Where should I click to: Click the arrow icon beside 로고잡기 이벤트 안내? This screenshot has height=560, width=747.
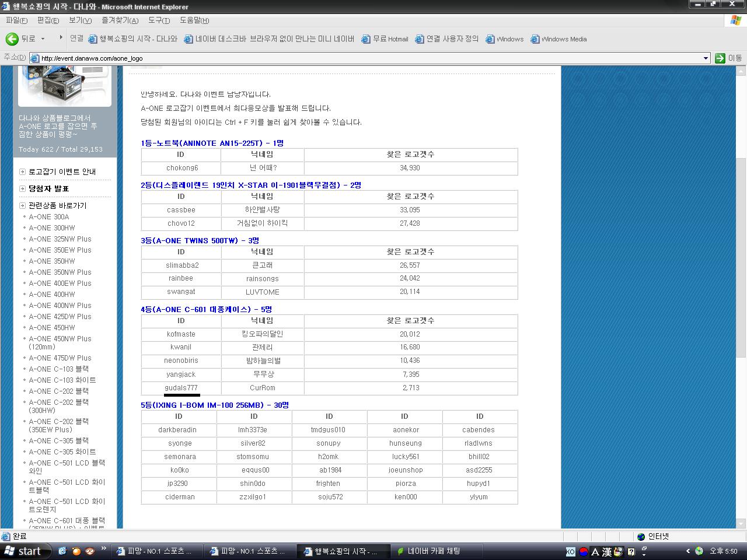pyautogui.click(x=22, y=171)
